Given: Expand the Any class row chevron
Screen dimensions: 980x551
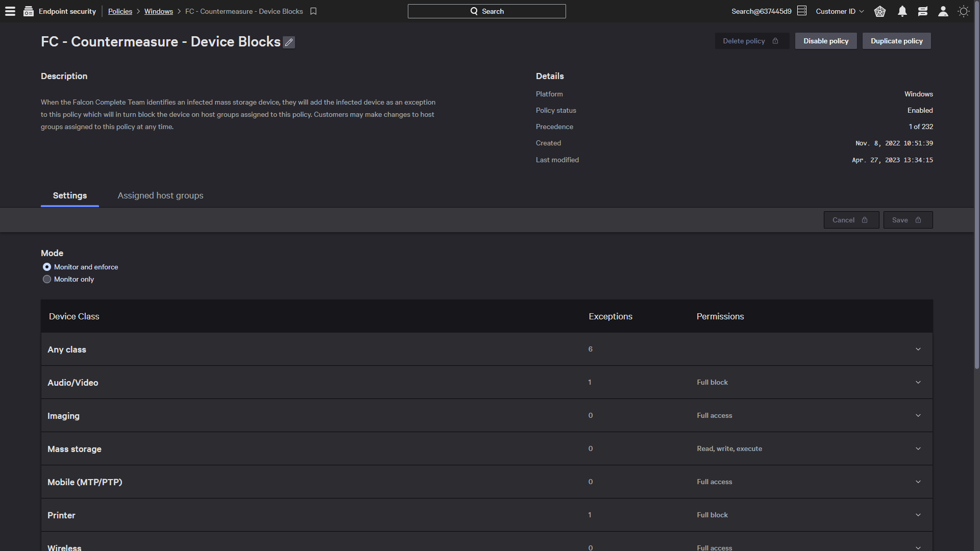Looking at the screenshot, I should (x=918, y=349).
